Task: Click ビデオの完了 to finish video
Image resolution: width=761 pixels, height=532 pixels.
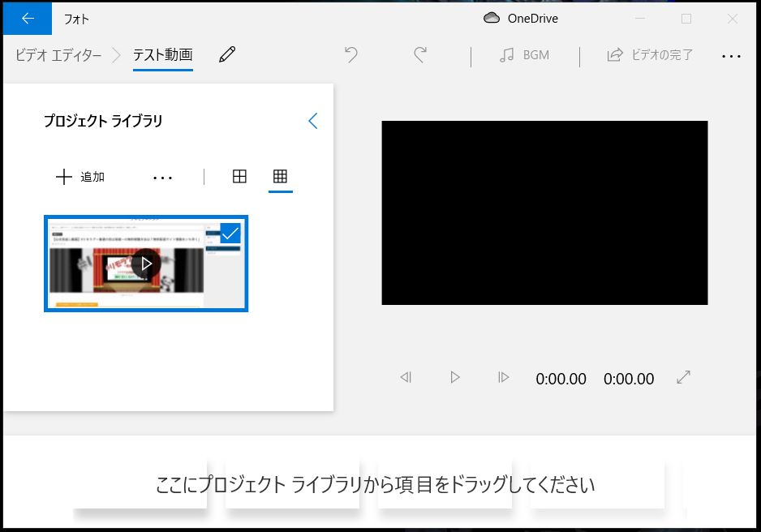Action: coord(650,55)
